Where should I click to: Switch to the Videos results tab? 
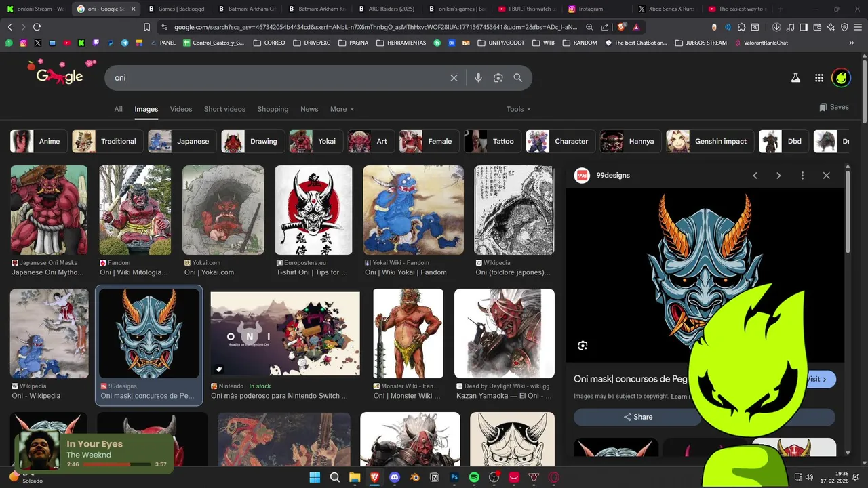point(181,109)
